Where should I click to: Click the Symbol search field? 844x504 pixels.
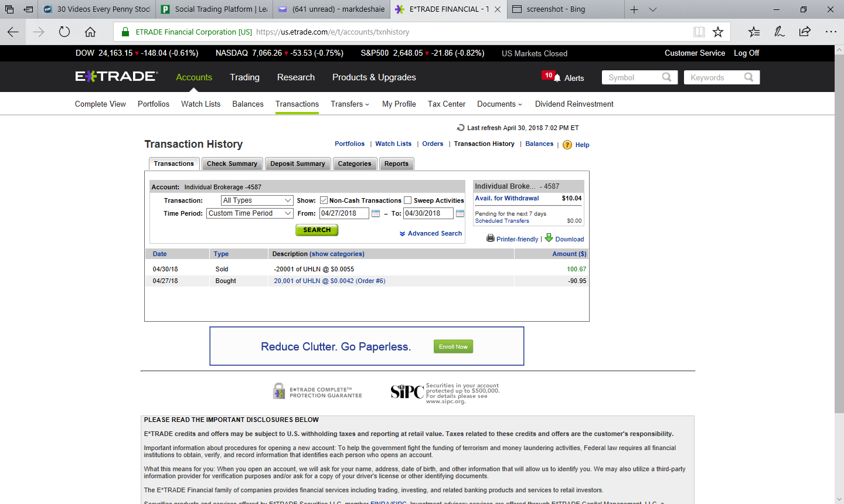point(632,77)
